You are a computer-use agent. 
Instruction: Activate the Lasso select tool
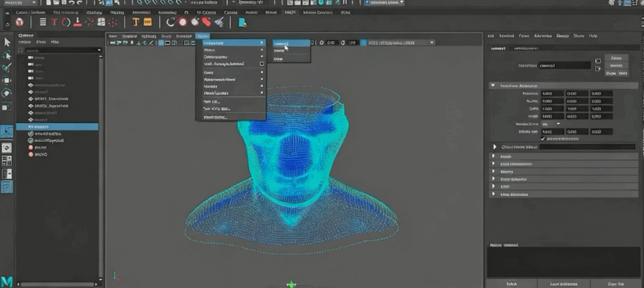click(x=7, y=55)
